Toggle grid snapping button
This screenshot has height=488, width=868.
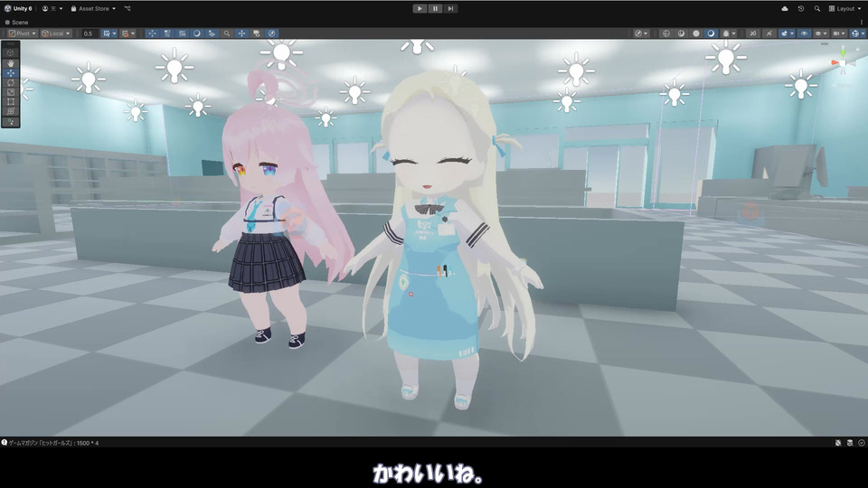107,33
